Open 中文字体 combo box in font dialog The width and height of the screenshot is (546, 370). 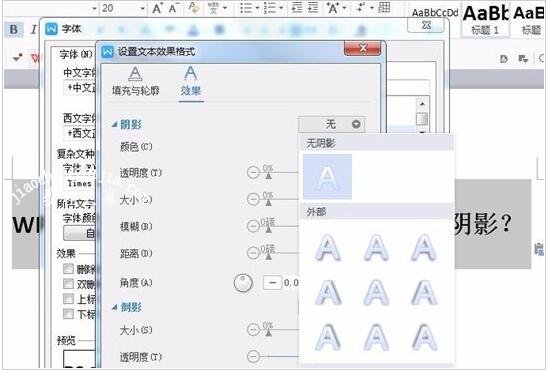point(79,87)
